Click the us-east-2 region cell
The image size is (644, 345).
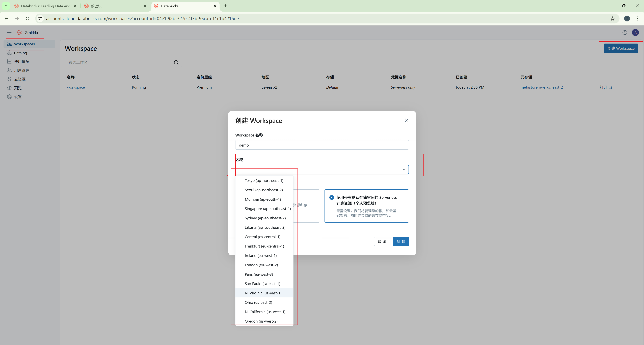point(269,87)
